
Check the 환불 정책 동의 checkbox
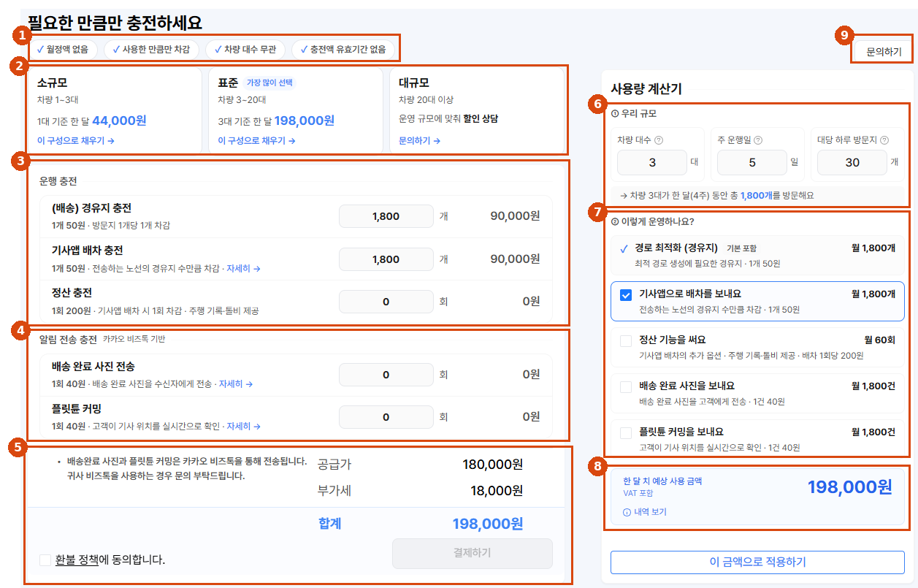pos(45,560)
